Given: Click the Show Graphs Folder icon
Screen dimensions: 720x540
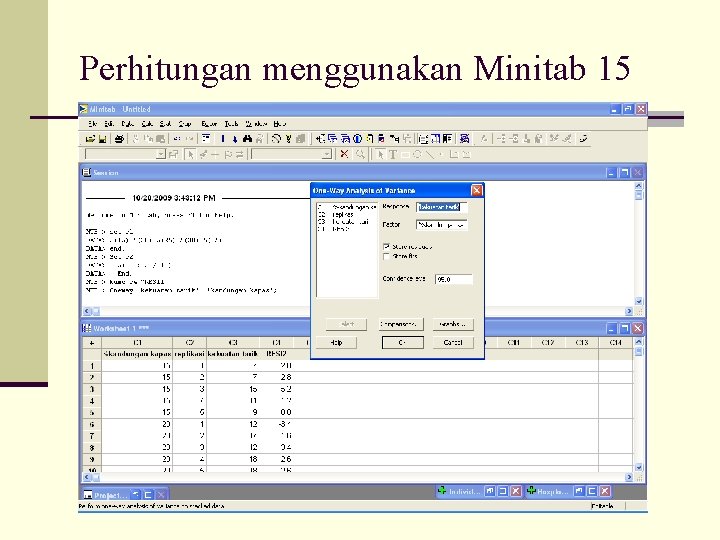Looking at the screenshot, I should pos(345,139).
